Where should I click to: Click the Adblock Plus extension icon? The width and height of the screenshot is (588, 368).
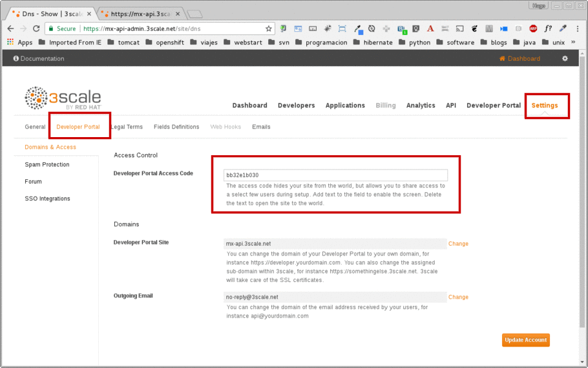533,28
